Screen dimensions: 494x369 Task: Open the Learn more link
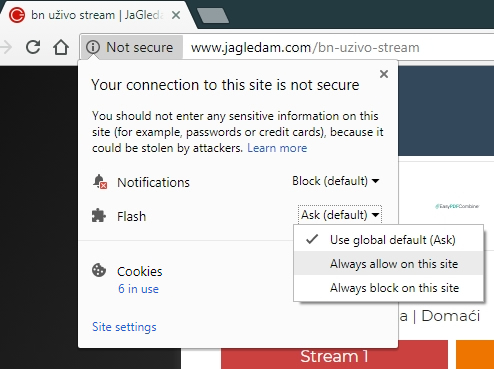click(x=277, y=148)
